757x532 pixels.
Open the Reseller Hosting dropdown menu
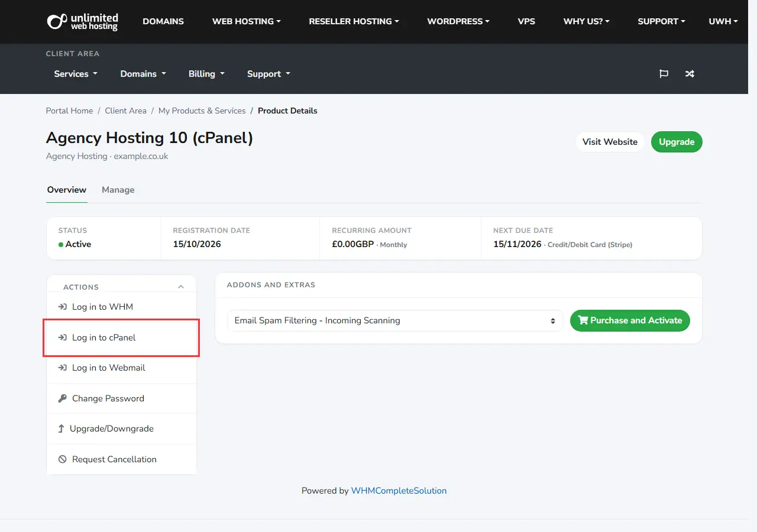354,21
